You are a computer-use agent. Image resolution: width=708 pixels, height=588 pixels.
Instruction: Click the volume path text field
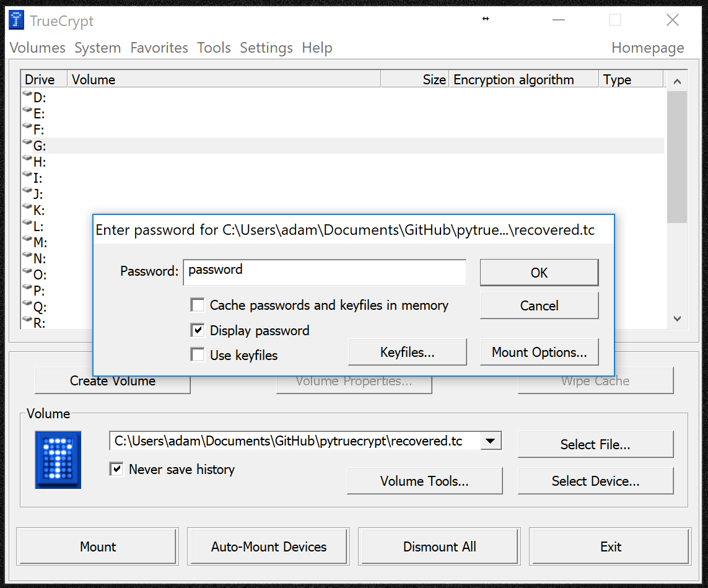coord(295,441)
